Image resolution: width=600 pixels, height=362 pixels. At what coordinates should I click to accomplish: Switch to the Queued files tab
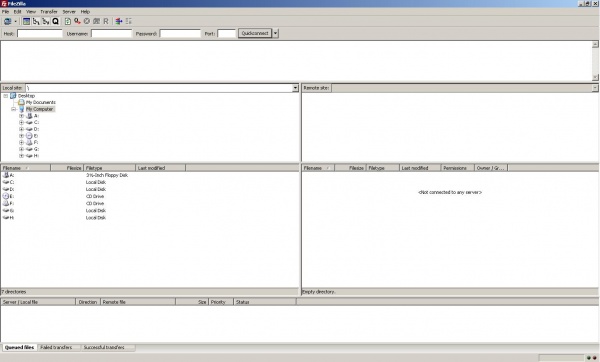click(20, 347)
